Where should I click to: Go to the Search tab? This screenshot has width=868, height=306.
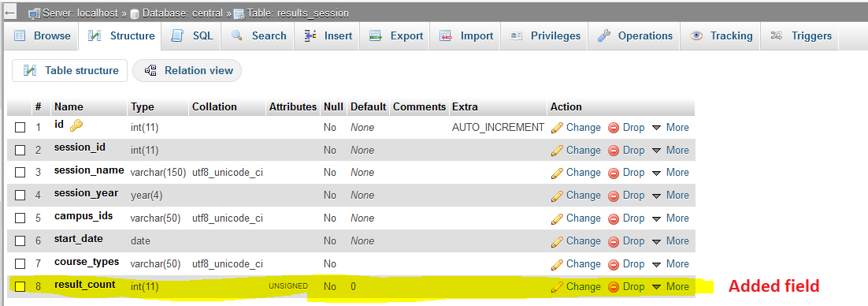(x=258, y=36)
